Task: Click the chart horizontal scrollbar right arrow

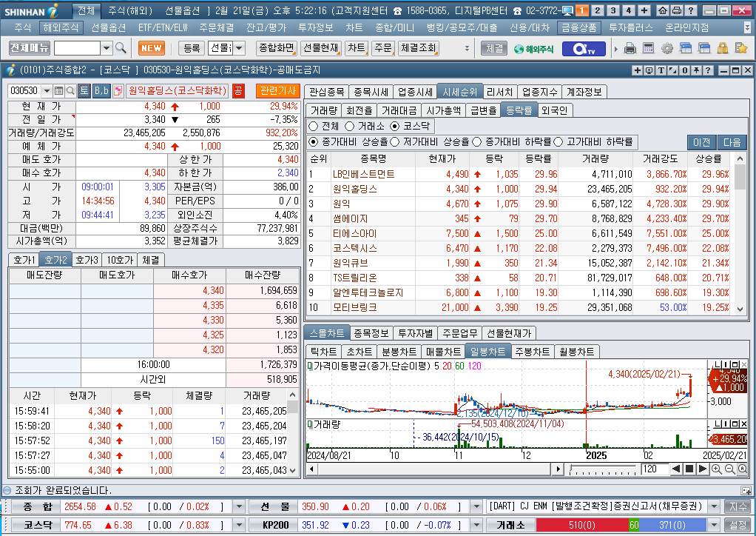Action: point(558,469)
